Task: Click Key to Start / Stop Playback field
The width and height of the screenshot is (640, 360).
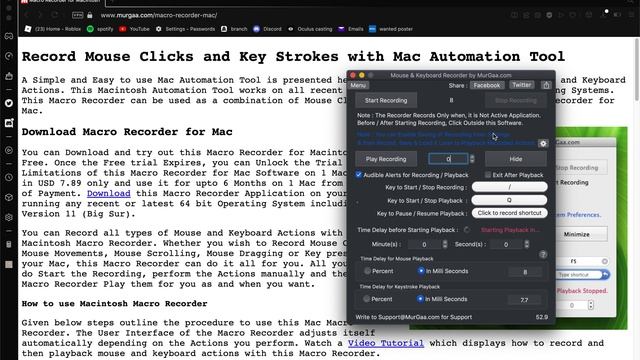Action: tap(509, 200)
